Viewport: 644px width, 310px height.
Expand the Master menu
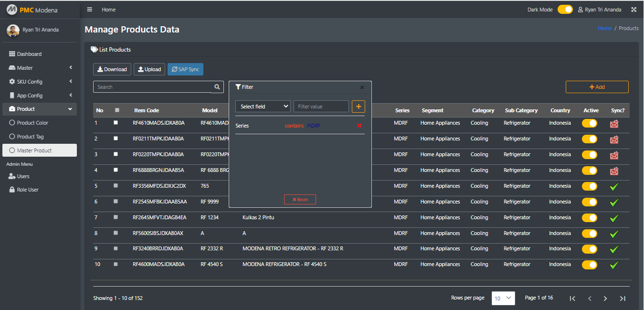[40, 68]
